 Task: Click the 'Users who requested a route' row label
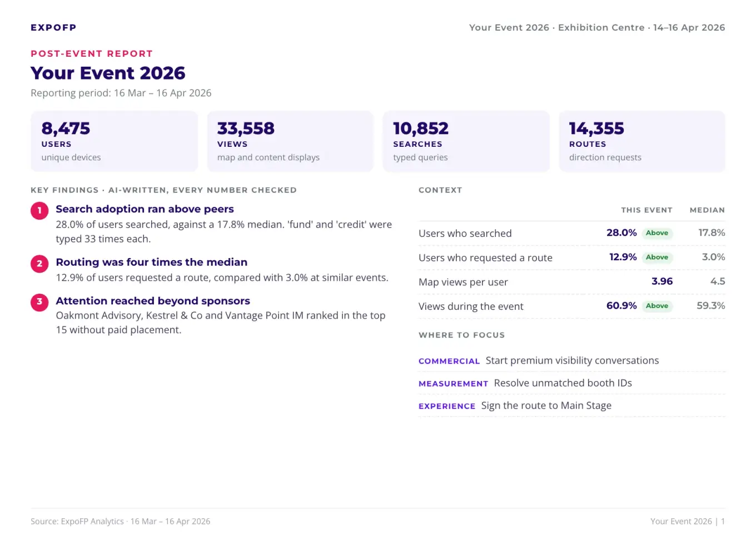(x=485, y=258)
